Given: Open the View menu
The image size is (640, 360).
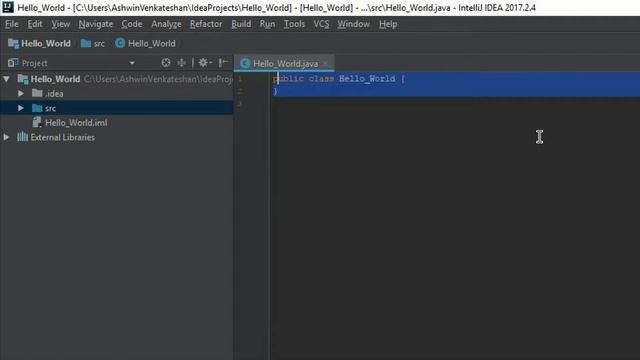Looking at the screenshot, I should tap(60, 24).
